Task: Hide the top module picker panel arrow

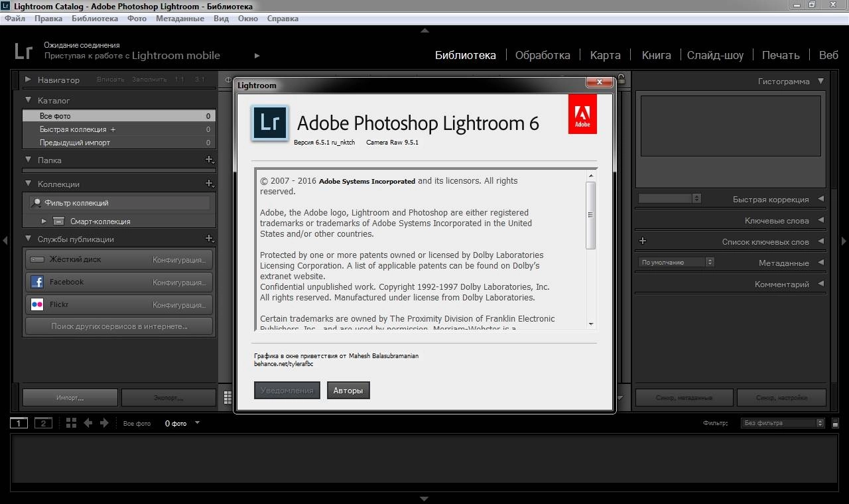Action: pos(424,31)
